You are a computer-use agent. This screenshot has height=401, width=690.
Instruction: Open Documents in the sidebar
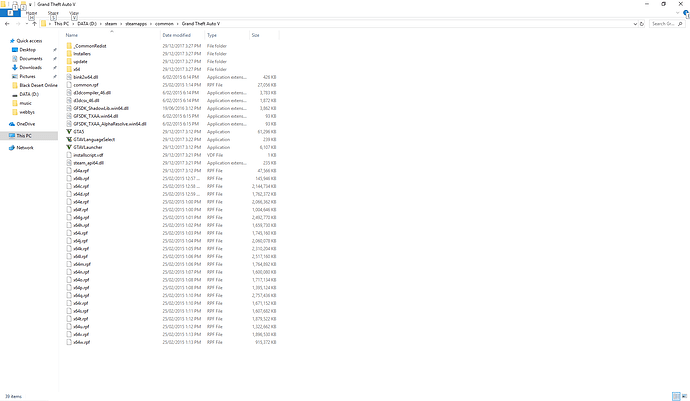click(31, 59)
